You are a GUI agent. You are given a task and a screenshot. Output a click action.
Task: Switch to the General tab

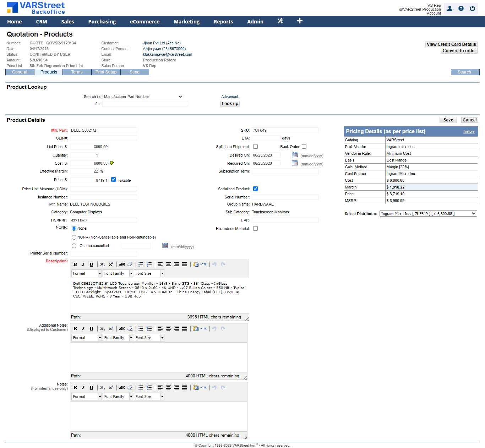[x=20, y=72]
